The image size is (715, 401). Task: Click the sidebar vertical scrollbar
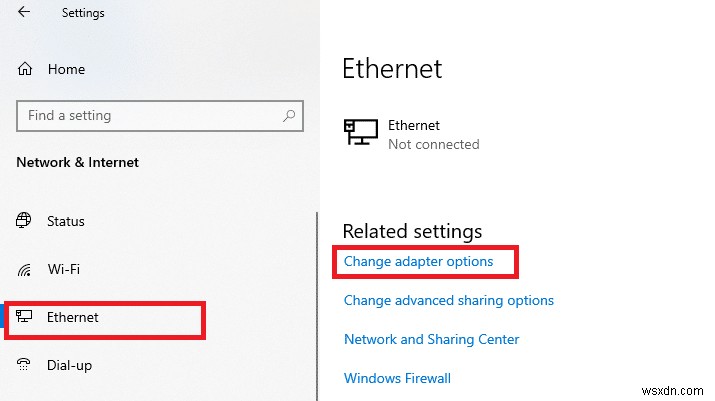(317, 300)
